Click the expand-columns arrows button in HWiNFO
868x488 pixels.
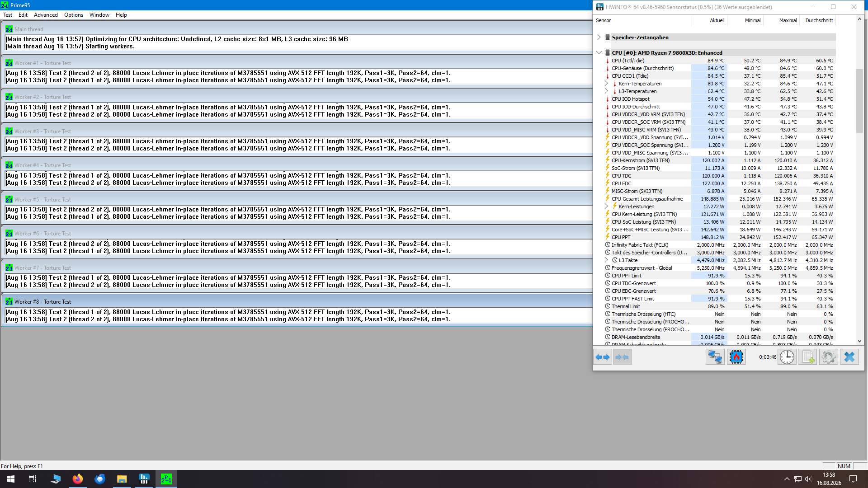[603, 357]
